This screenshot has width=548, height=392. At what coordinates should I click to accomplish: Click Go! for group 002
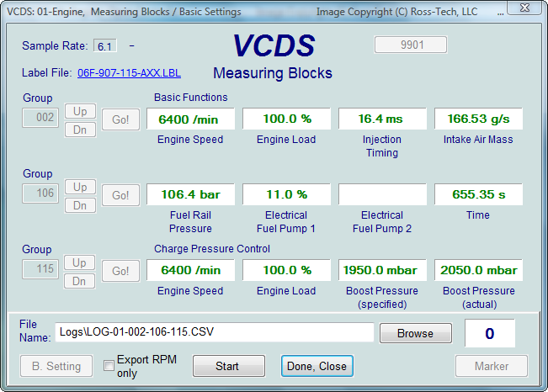(x=120, y=119)
